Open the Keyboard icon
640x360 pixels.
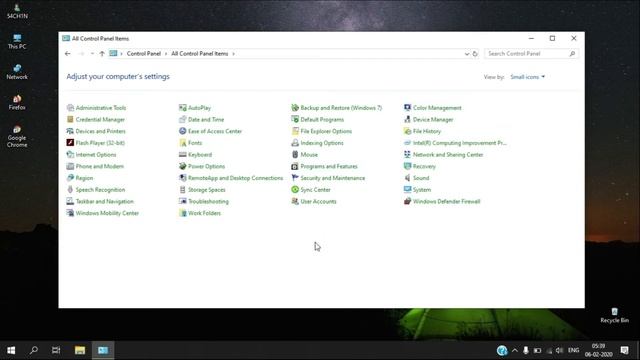pyautogui.click(x=182, y=155)
